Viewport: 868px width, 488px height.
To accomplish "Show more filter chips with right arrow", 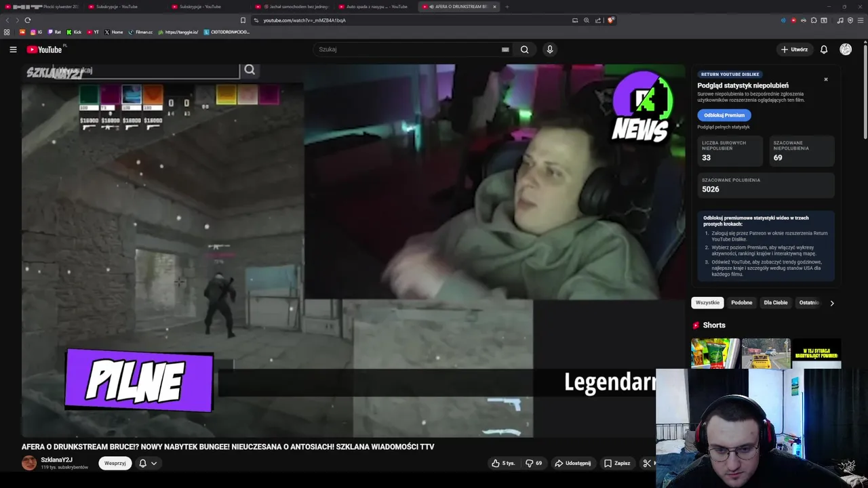I will pos(832,303).
